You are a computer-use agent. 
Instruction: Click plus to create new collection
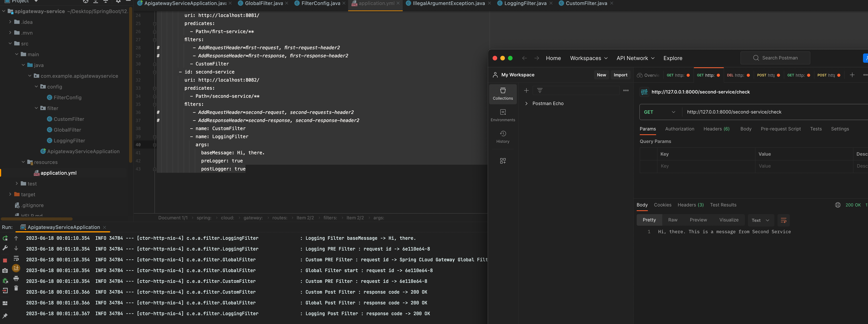click(x=526, y=90)
